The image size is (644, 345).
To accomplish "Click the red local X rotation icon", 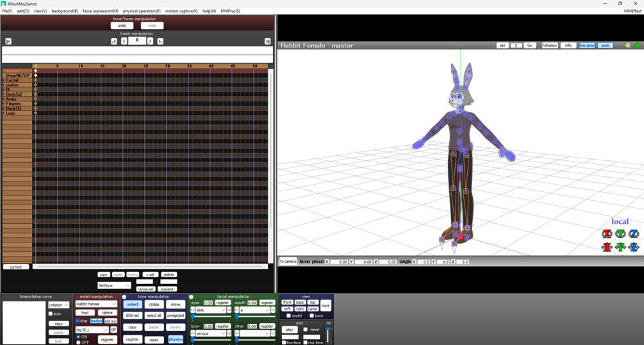I will [x=607, y=234].
